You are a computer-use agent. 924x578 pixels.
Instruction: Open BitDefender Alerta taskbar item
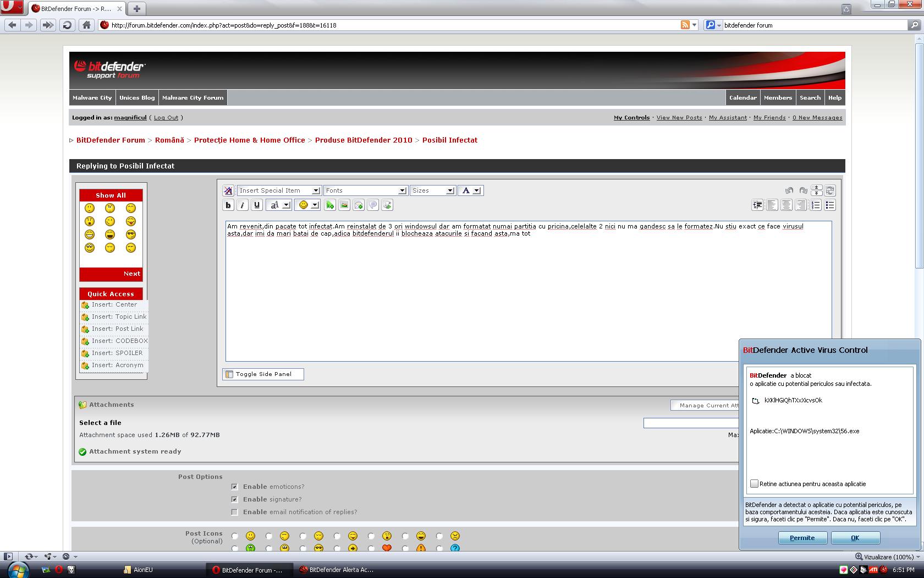coord(337,570)
